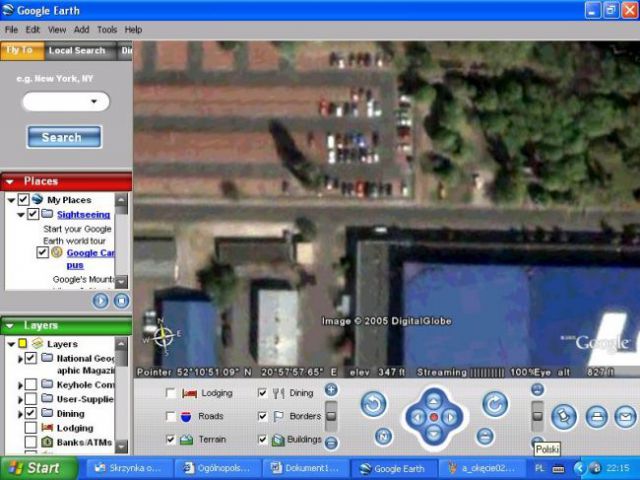Viewport: 640px width, 480px height.
Task: Collapse the Places panel header arrow
Action: pos(10,182)
